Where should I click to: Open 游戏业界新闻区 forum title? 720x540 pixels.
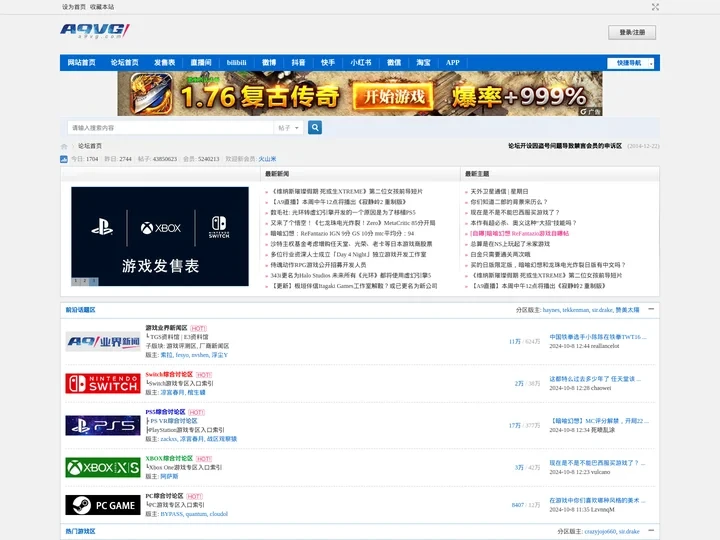point(166,328)
